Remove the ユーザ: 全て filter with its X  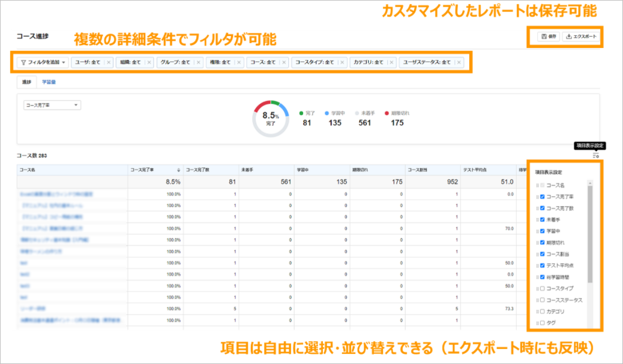(x=108, y=62)
